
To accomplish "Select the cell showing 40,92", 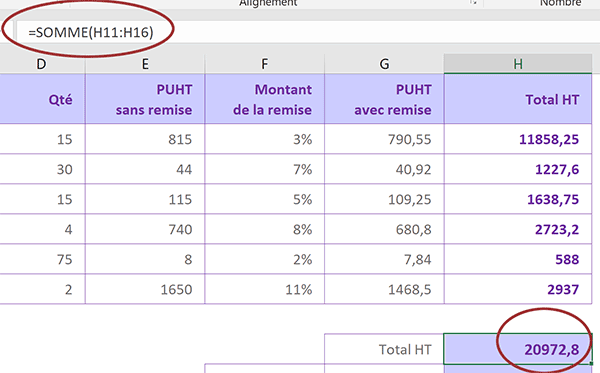I will pyautogui.click(x=384, y=169).
